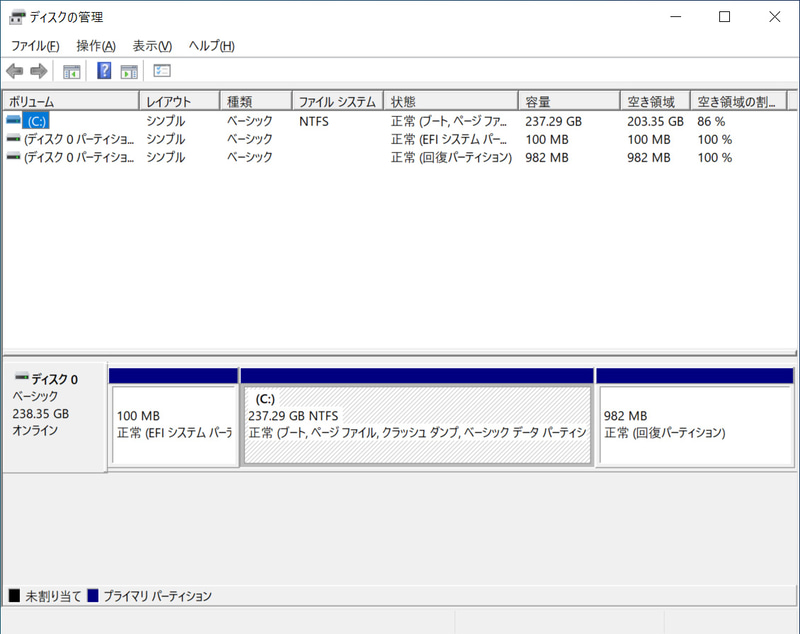800x634 pixels.
Task: Select the (C:) volume drive icon
Action: coord(13,120)
